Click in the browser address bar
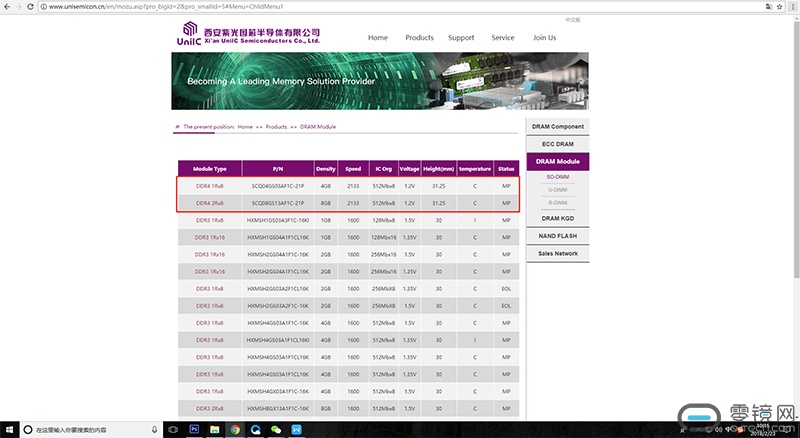 [300, 6]
